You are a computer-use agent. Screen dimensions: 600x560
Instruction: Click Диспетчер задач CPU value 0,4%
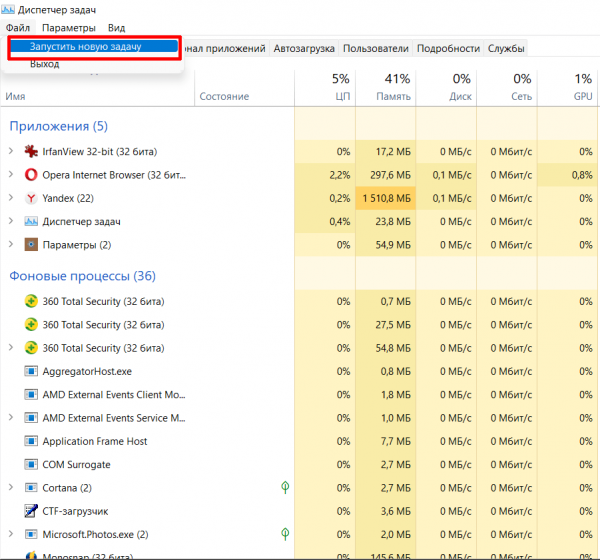coord(340,222)
